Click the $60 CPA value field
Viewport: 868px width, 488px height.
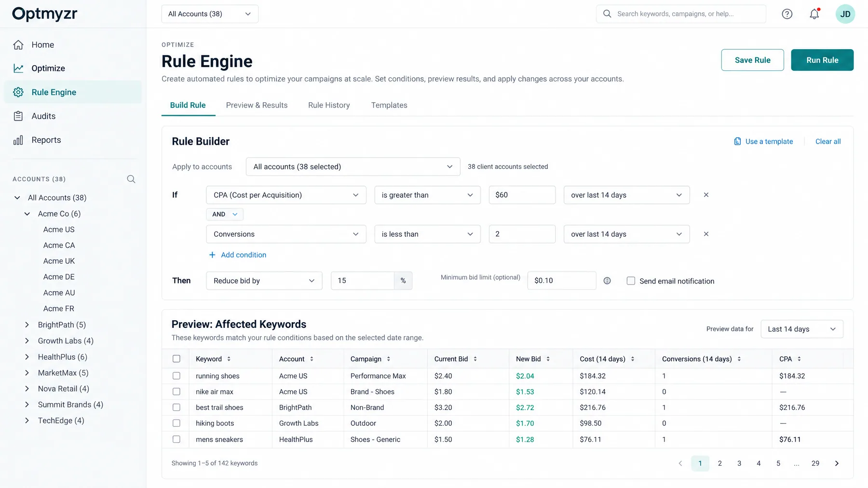pyautogui.click(x=522, y=195)
